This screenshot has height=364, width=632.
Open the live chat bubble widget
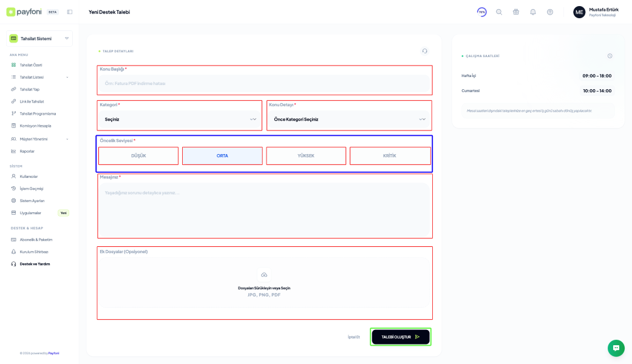[x=616, y=348]
